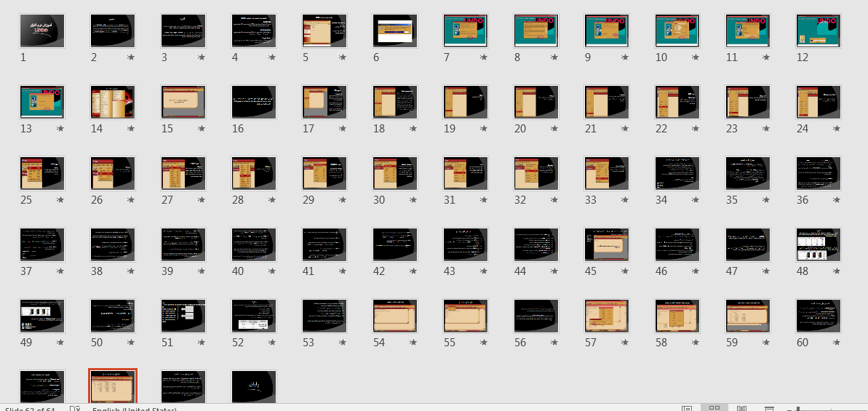868x411 pixels.
Task: Open Reading View from the status bar
Action: [x=741, y=409]
